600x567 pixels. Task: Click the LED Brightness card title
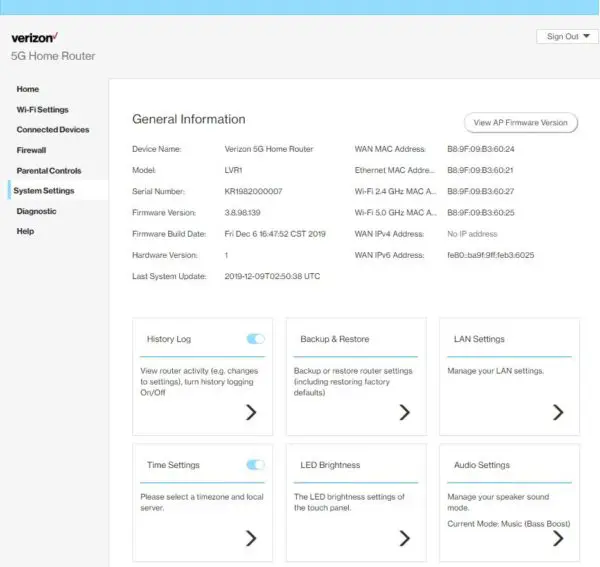click(330, 465)
